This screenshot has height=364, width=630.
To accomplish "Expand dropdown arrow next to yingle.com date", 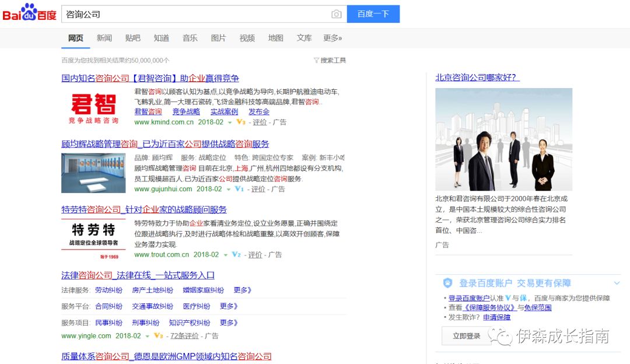I will tap(147, 336).
